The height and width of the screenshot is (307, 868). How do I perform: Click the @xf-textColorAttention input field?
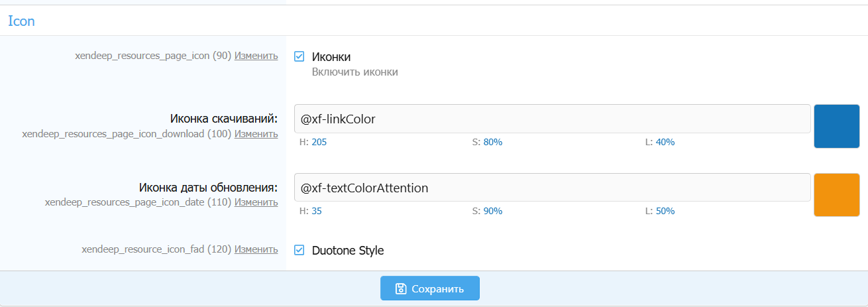[x=552, y=188]
